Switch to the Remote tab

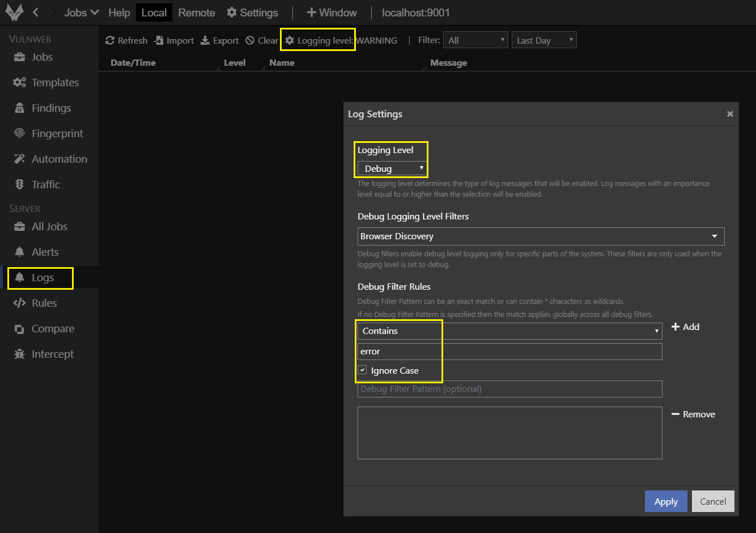196,12
